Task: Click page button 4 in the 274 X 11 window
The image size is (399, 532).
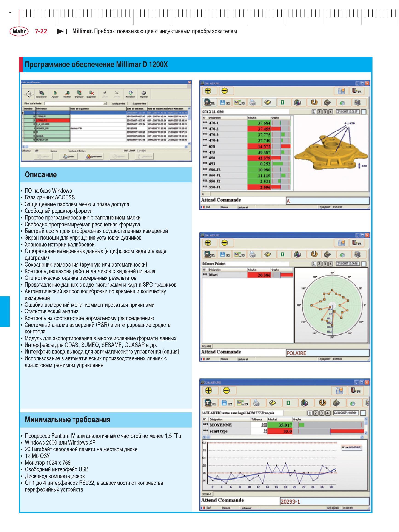Action: click(x=331, y=112)
